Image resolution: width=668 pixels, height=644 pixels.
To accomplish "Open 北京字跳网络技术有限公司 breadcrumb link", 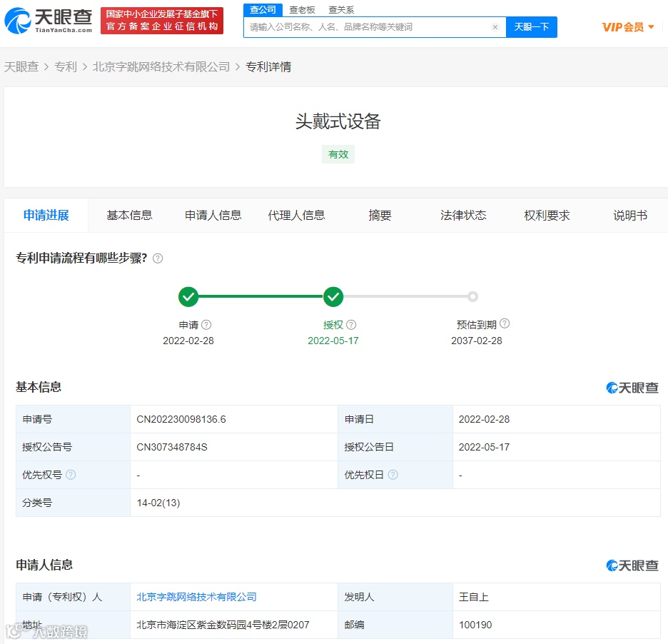I will (161, 67).
